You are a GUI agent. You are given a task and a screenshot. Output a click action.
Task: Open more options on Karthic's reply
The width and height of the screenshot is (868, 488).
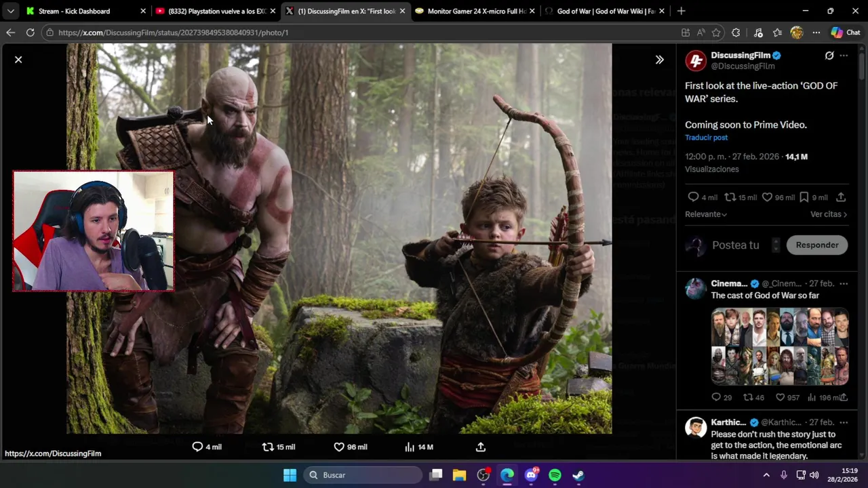point(844,422)
